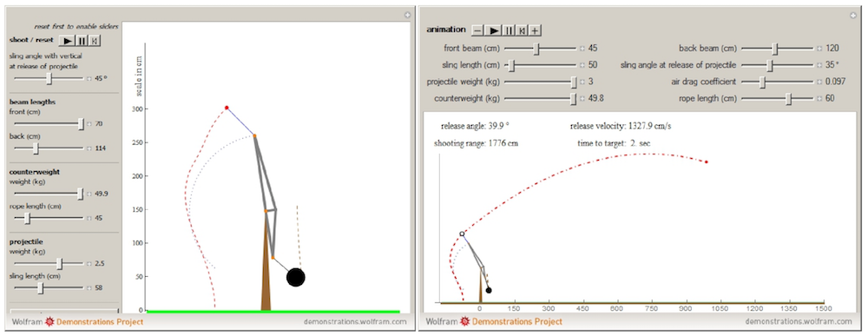Pause the left trebuchet shoot animation

tap(82, 40)
